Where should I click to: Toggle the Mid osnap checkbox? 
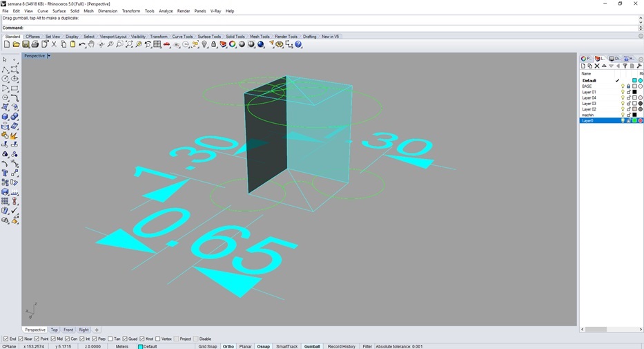53,339
